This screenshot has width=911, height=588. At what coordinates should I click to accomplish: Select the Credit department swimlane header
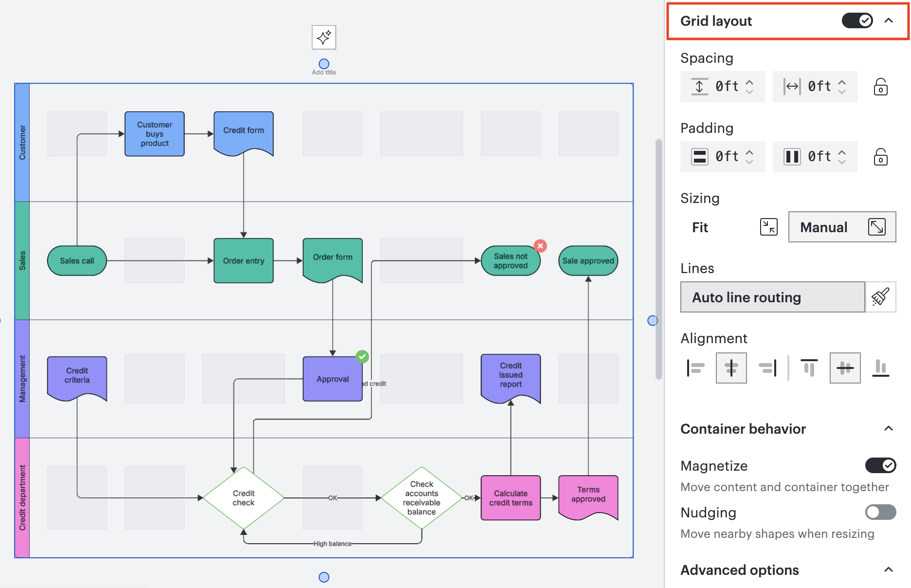click(22, 497)
